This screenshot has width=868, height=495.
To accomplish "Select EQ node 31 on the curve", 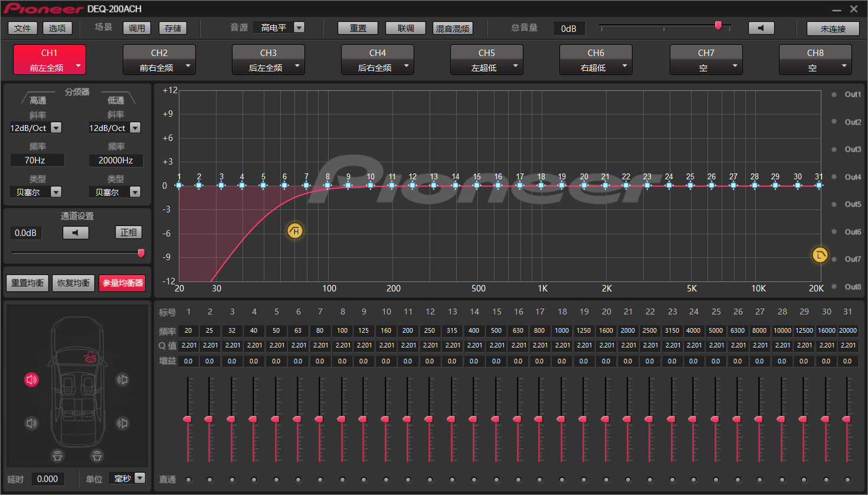I will pos(819,185).
